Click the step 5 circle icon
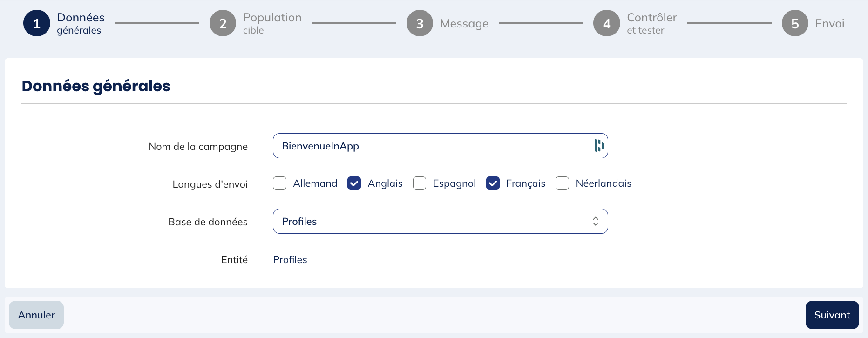Viewport: 868px width, 338px height. (795, 23)
